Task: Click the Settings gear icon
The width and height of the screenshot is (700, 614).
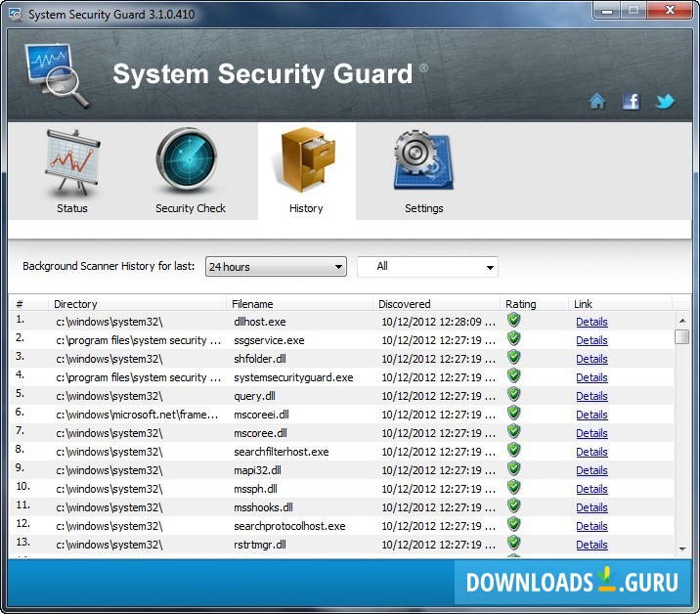Action: (x=422, y=160)
